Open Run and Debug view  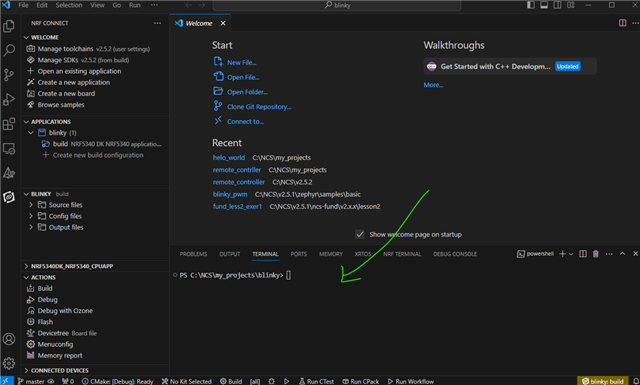[x=9, y=99]
